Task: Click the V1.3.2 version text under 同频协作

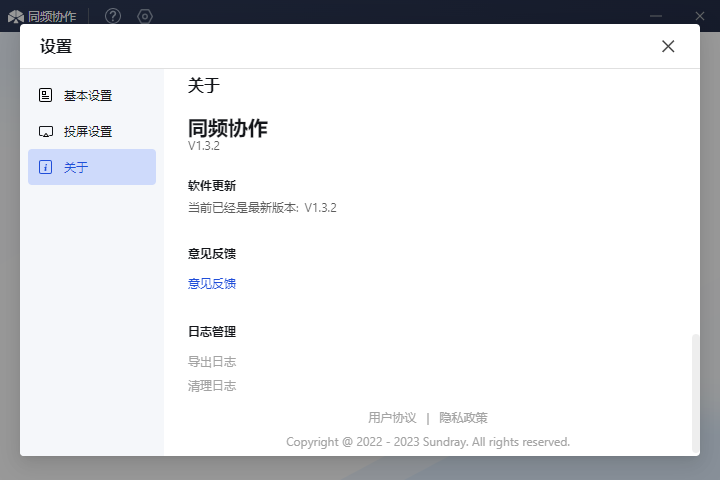Action: (204, 146)
